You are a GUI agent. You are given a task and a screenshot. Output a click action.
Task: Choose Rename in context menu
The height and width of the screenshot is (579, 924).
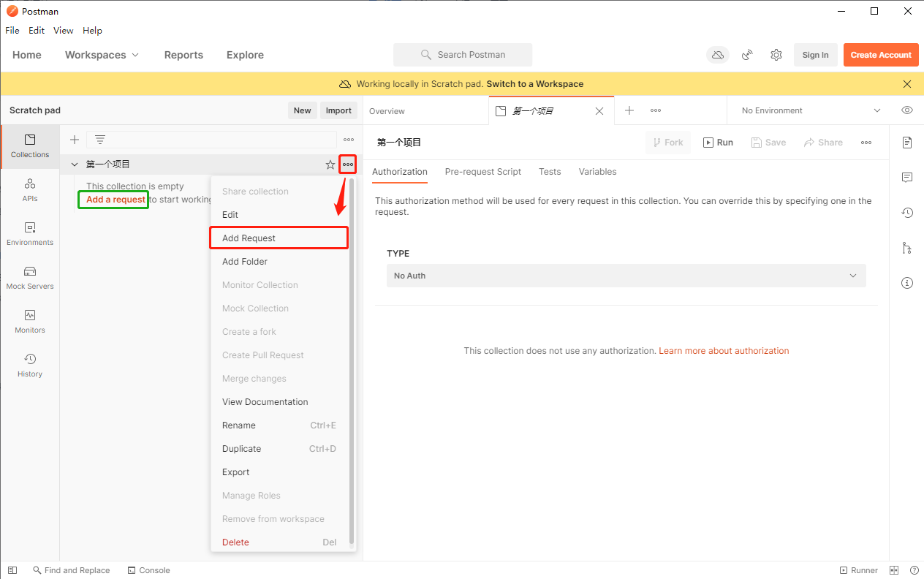(x=279, y=425)
